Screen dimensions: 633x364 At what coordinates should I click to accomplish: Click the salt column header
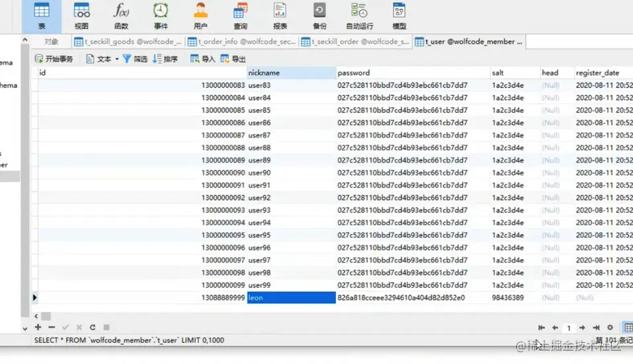click(x=515, y=73)
